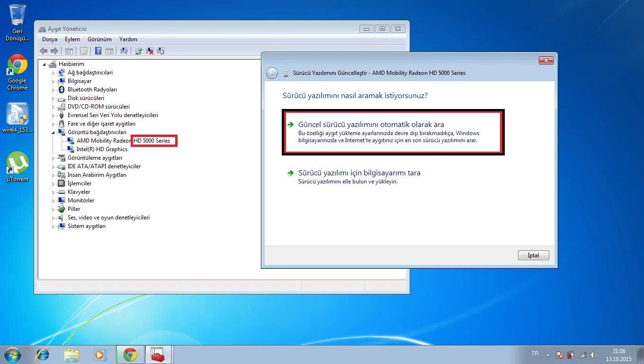Expand Görüntüleme aygıtları arrow
This screenshot has width=644, height=364.
[x=54, y=158]
